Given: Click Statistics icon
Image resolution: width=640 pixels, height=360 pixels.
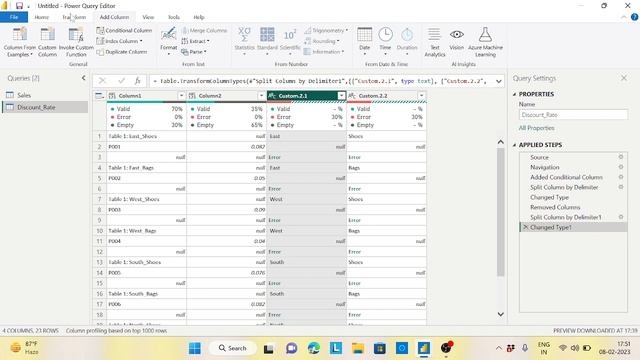Looking at the screenshot, I should [244, 35].
